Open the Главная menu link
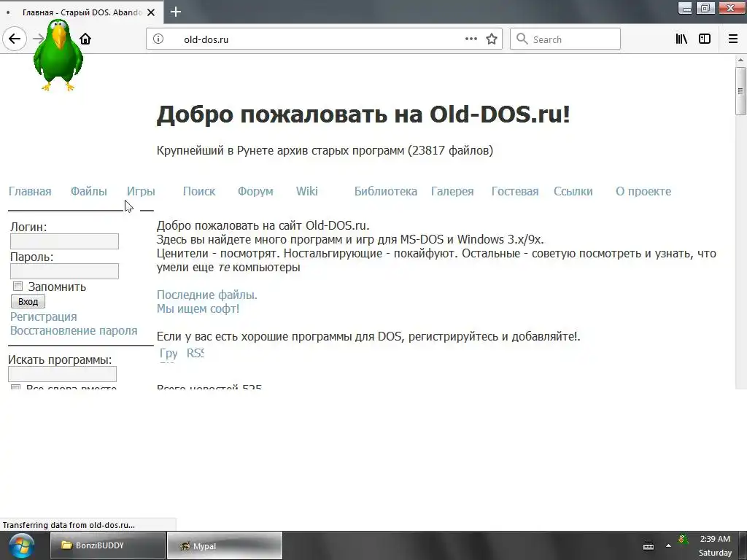The height and width of the screenshot is (560, 747). 30,192
